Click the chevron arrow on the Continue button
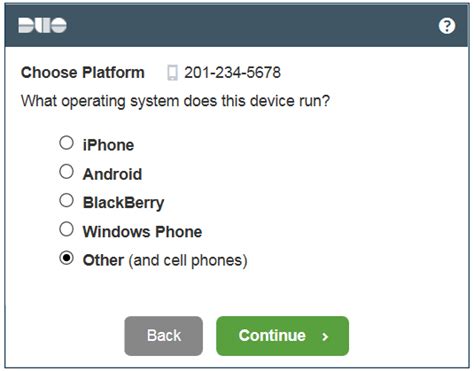This screenshot has width=474, height=371. point(325,337)
